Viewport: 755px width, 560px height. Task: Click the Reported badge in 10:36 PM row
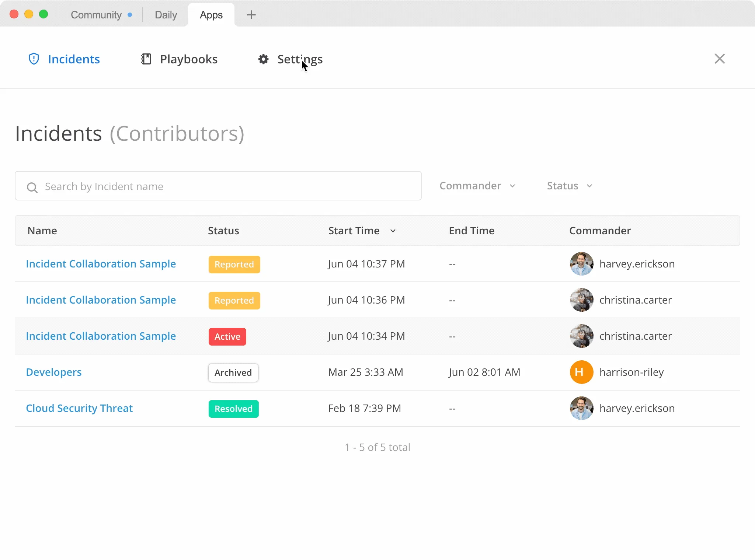tap(234, 301)
